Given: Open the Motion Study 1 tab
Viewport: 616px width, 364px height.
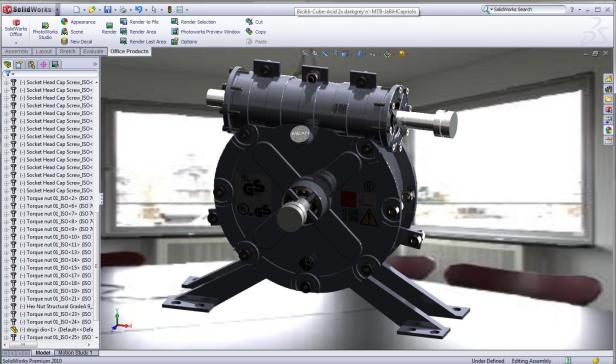Looking at the screenshot, I should [x=76, y=353].
